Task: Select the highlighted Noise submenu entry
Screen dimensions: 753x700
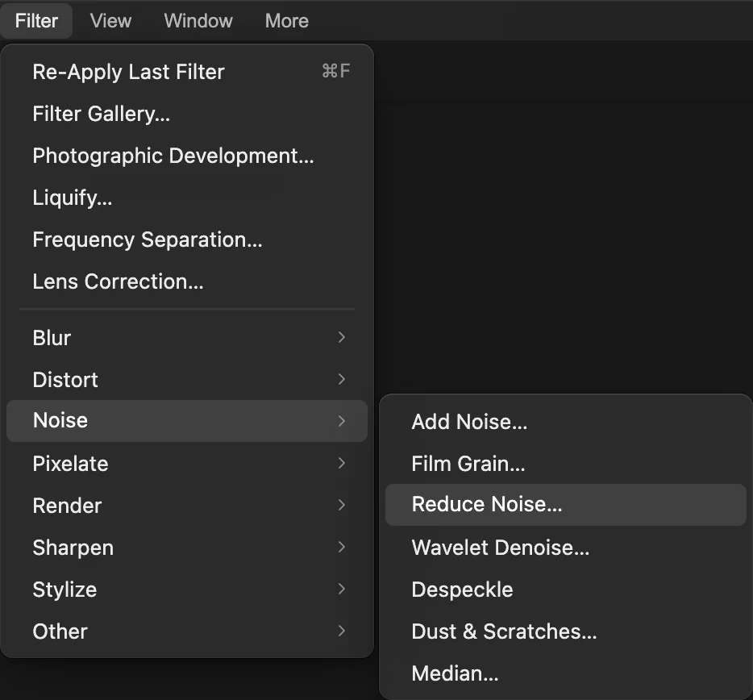Action: pos(187,421)
